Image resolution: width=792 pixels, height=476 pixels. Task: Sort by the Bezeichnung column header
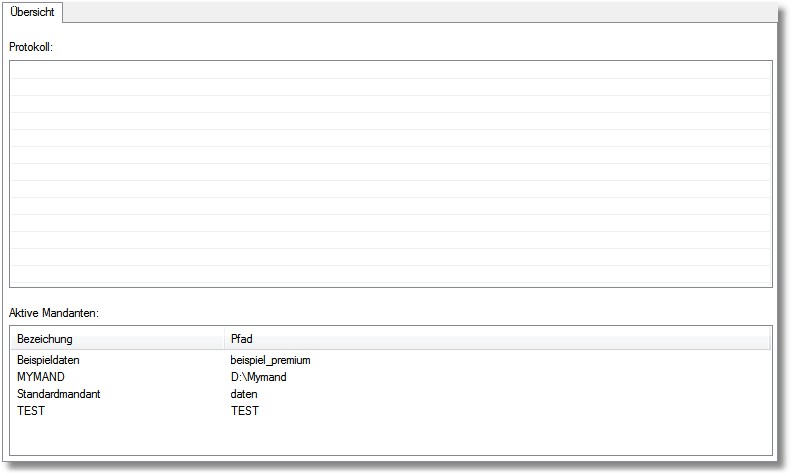45,339
